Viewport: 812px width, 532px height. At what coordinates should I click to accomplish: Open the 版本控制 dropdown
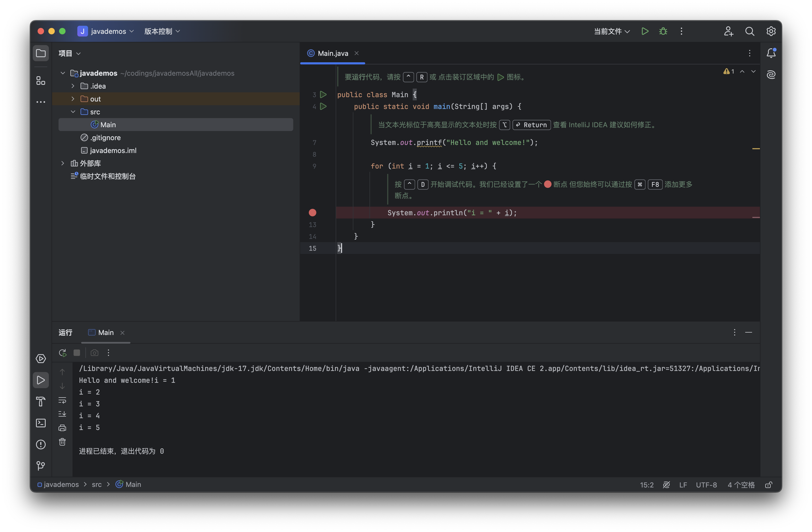point(162,31)
